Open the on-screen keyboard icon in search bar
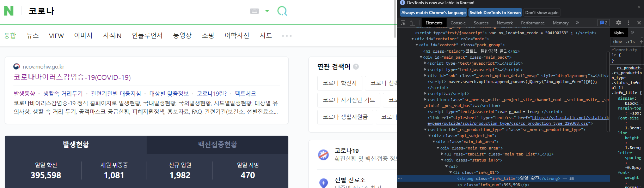644x188 pixels. (254, 11)
